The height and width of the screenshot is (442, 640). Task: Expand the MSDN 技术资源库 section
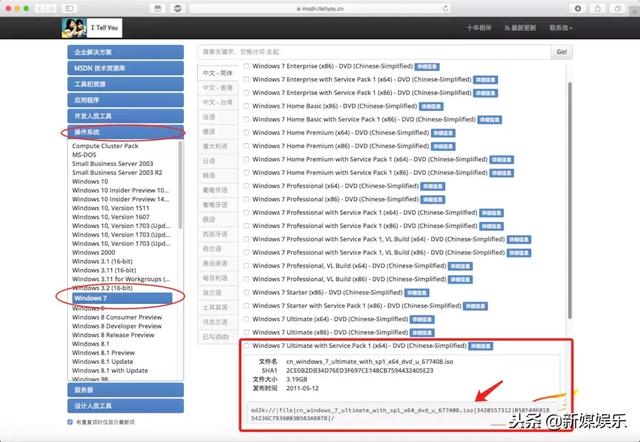click(x=125, y=68)
